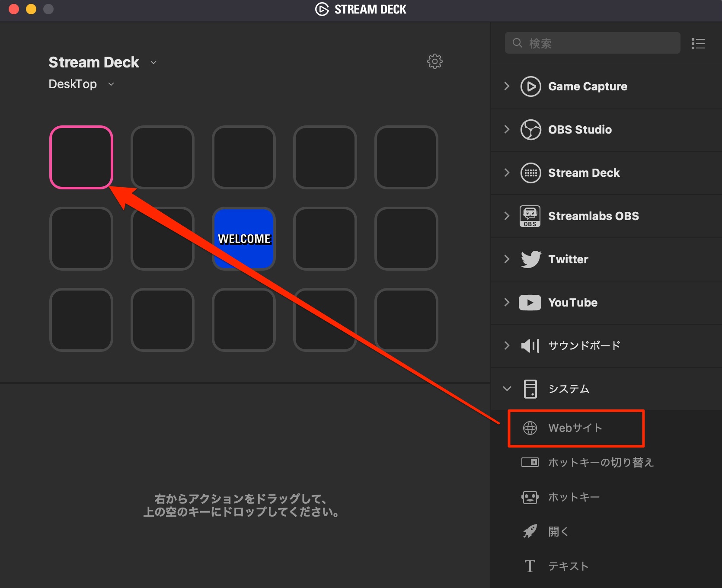Expand the Twitter category chevron
Screen dimensions: 722x588
tap(507, 259)
